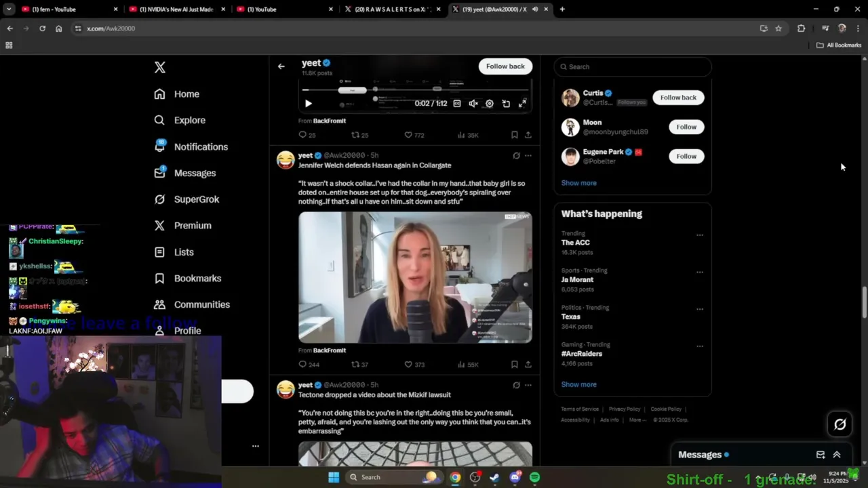Switch to the RAWSALERTS on X tab
This screenshot has height=488, width=868.
pyautogui.click(x=391, y=9)
